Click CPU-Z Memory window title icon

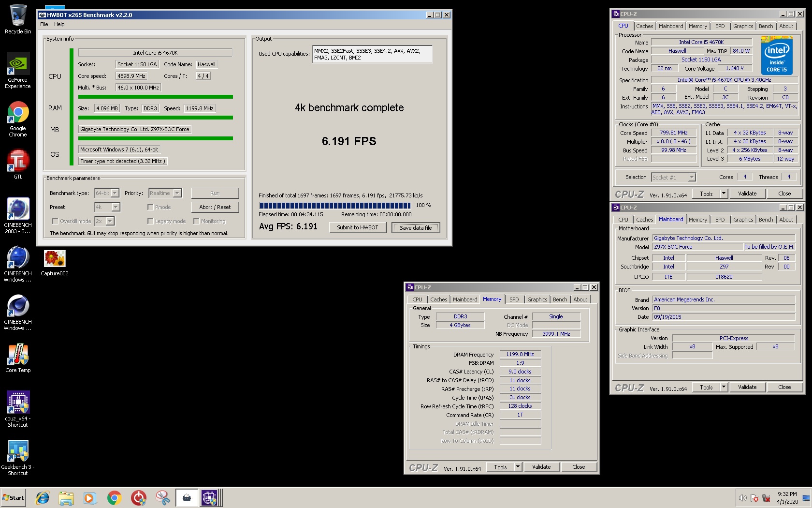click(x=410, y=287)
